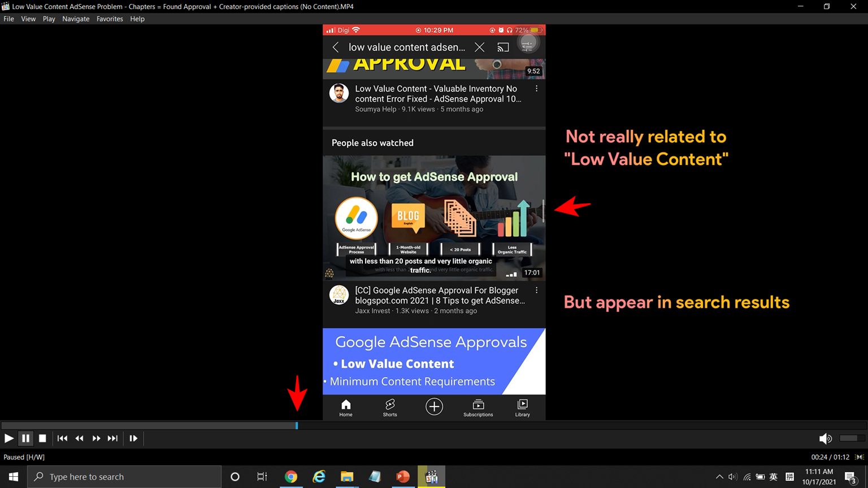Click the elapsed time display 00:24 / 01:12
The width and height of the screenshot is (868, 488).
click(830, 457)
